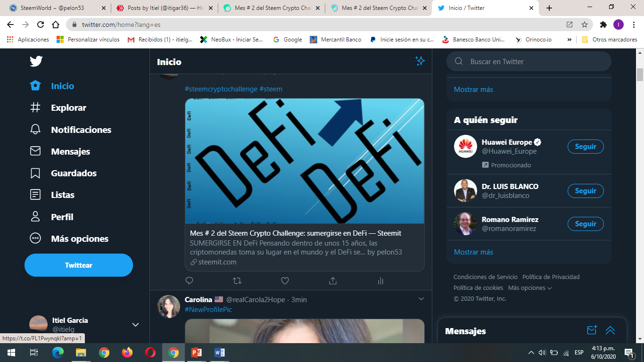The width and height of the screenshot is (644, 362).
Task: Reply to the DeFi tweet
Action: click(x=190, y=281)
